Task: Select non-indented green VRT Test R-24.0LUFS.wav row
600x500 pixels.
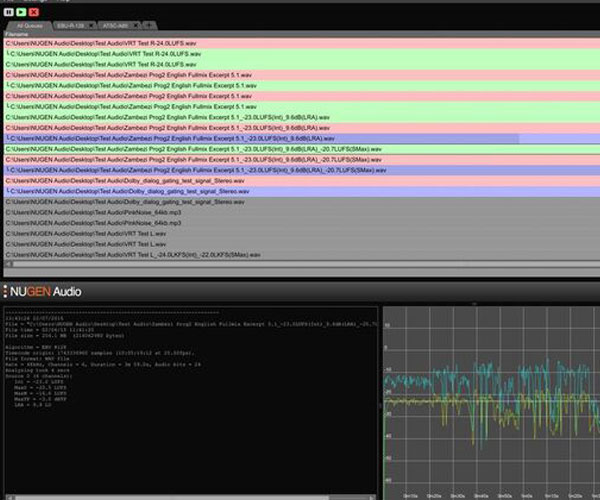Action: (x=302, y=64)
